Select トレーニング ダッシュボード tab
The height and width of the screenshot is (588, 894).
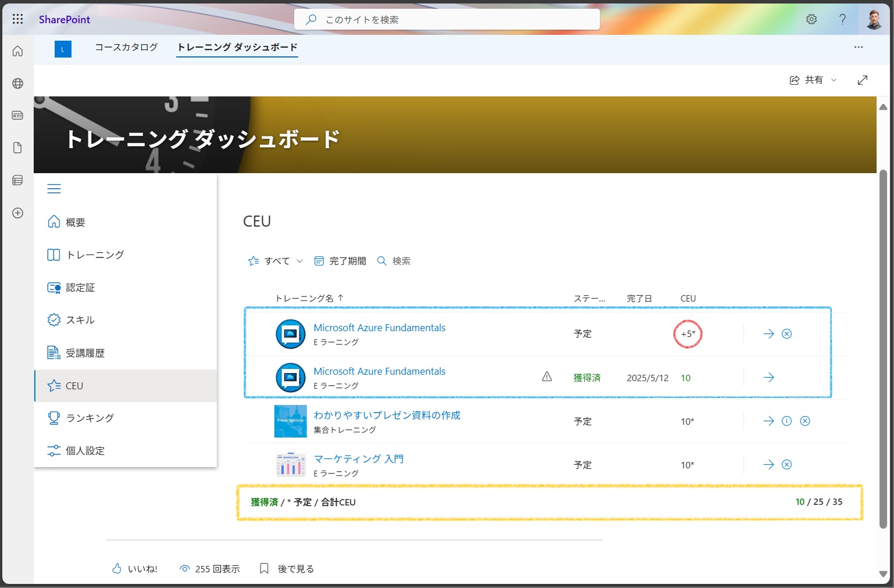237,47
